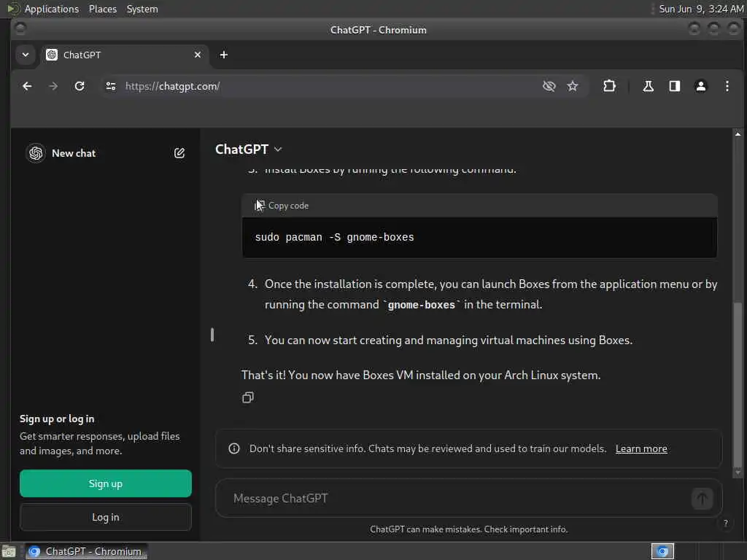Viewport: 747px width, 560px height.
Task: Click the info icon in the notice banner
Action: (234, 448)
